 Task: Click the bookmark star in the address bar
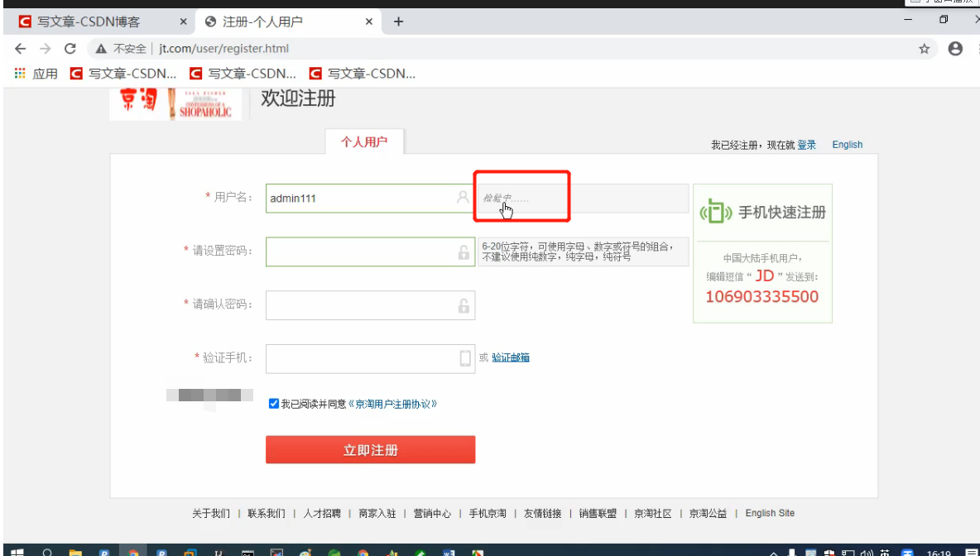tap(924, 49)
